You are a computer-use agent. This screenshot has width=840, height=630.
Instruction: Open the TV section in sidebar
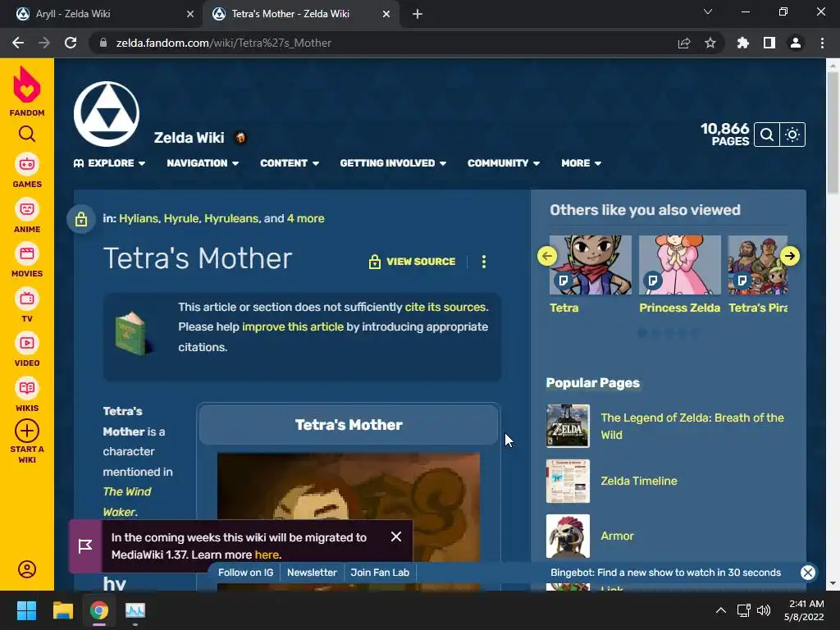coord(27,305)
